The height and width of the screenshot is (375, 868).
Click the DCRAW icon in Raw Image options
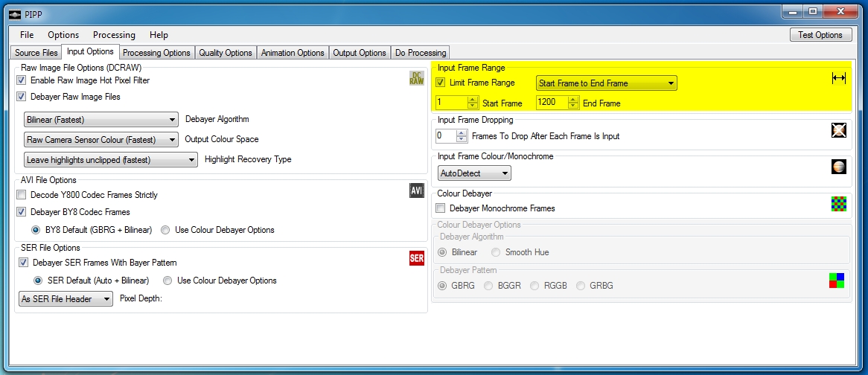(417, 79)
